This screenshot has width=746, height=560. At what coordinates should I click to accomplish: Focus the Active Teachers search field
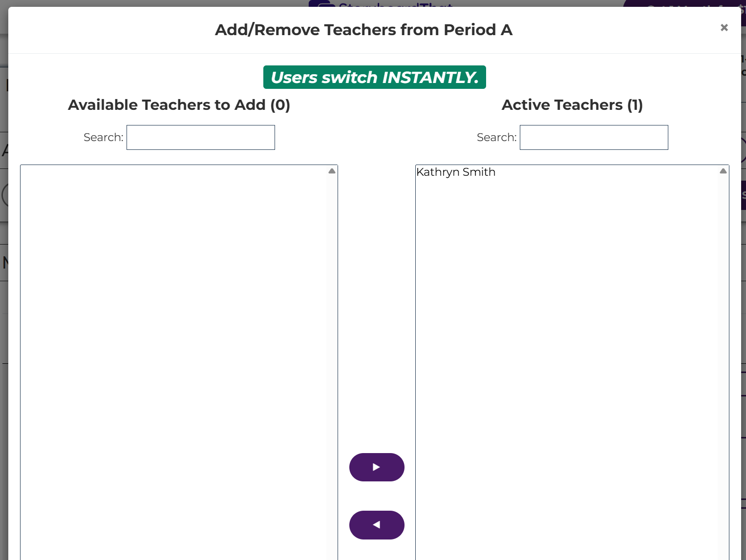[x=594, y=138]
